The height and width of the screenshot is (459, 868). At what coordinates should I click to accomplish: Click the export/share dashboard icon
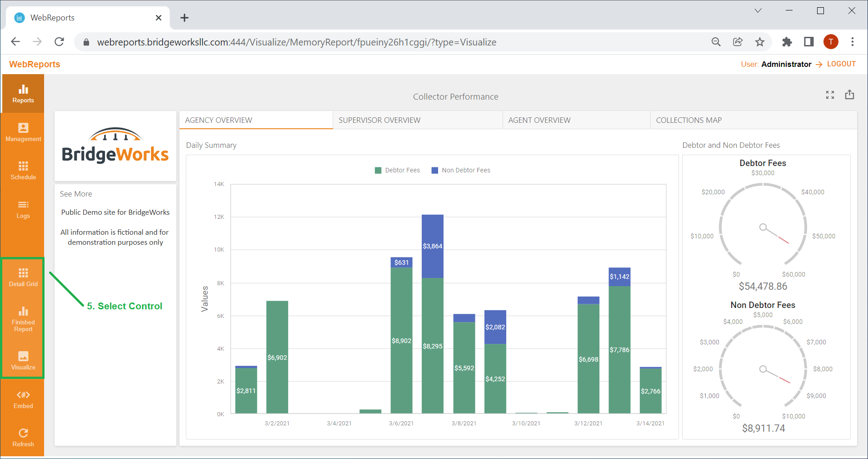tap(849, 95)
